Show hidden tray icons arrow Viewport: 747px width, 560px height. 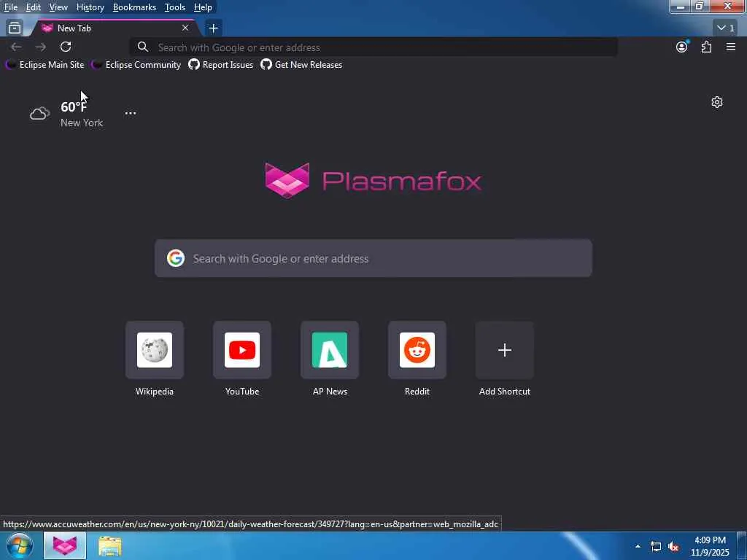click(x=638, y=546)
